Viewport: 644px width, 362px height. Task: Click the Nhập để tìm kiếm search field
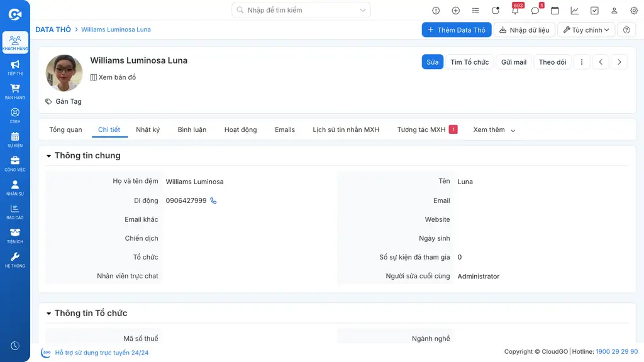[x=301, y=10]
